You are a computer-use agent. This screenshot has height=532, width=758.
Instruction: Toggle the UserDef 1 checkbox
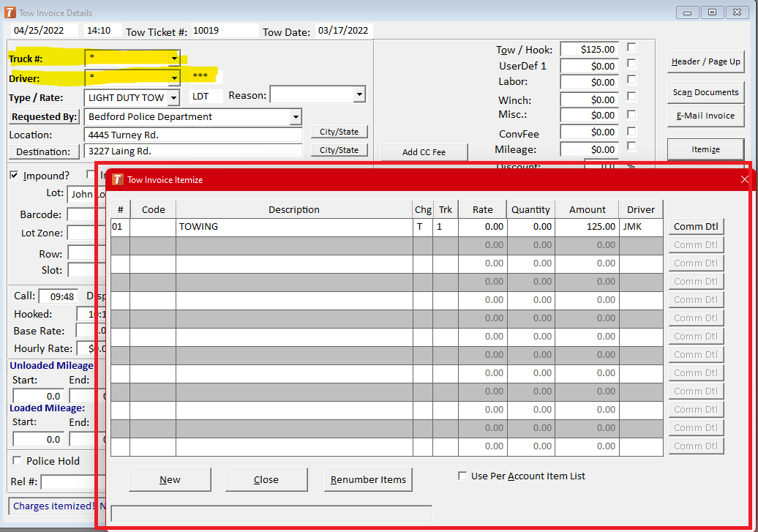[x=631, y=64]
